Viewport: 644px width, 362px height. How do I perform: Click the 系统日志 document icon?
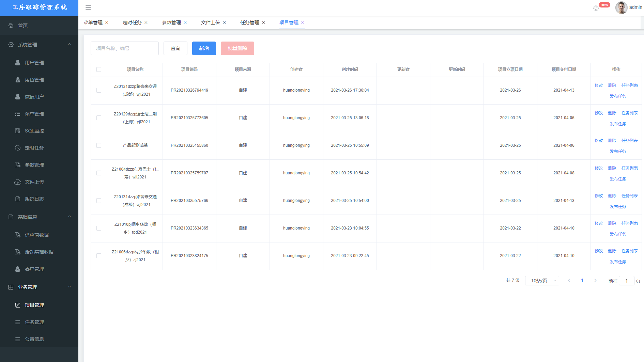point(18,199)
